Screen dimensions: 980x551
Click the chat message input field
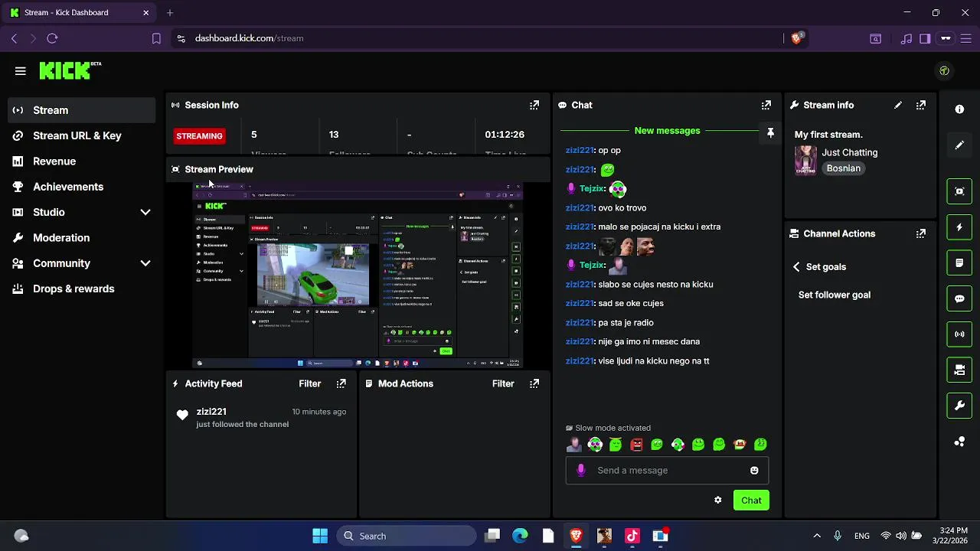(667, 471)
